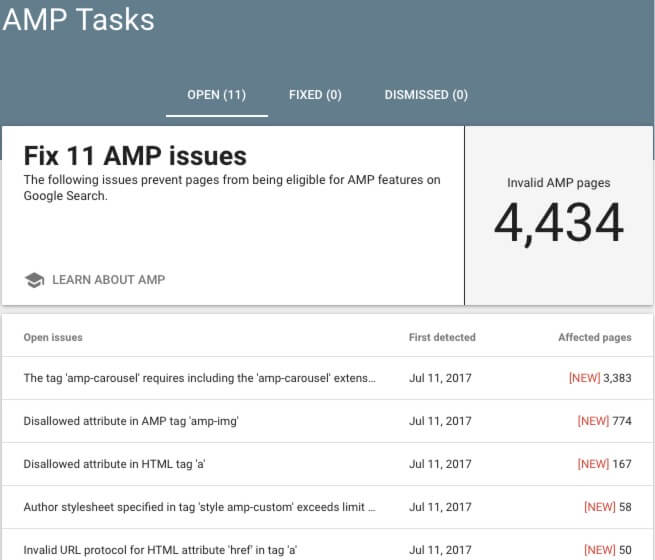Click the Jul 11, 2017 date for amp-img issue
Viewport: 655px width, 560px height.
click(440, 421)
